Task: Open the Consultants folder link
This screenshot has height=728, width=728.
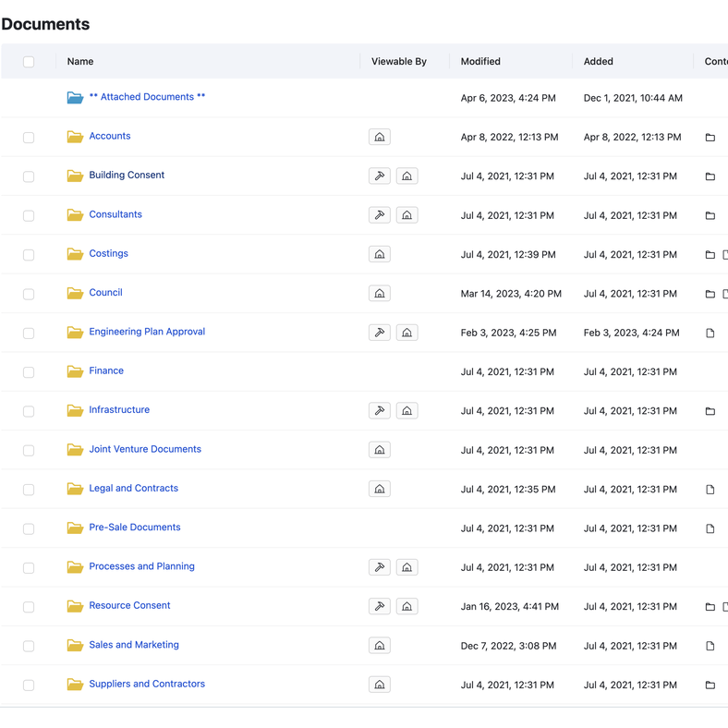Action: point(115,214)
